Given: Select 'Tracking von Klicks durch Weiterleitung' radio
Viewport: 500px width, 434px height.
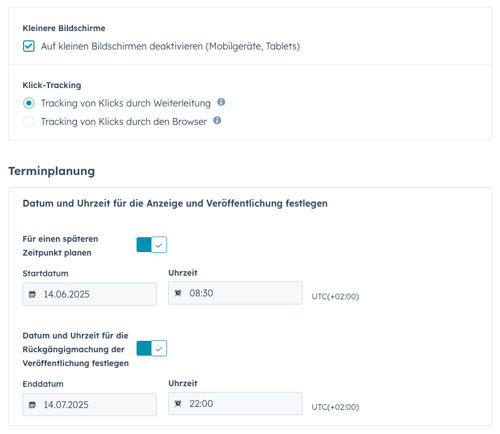Looking at the screenshot, I should tap(29, 103).
